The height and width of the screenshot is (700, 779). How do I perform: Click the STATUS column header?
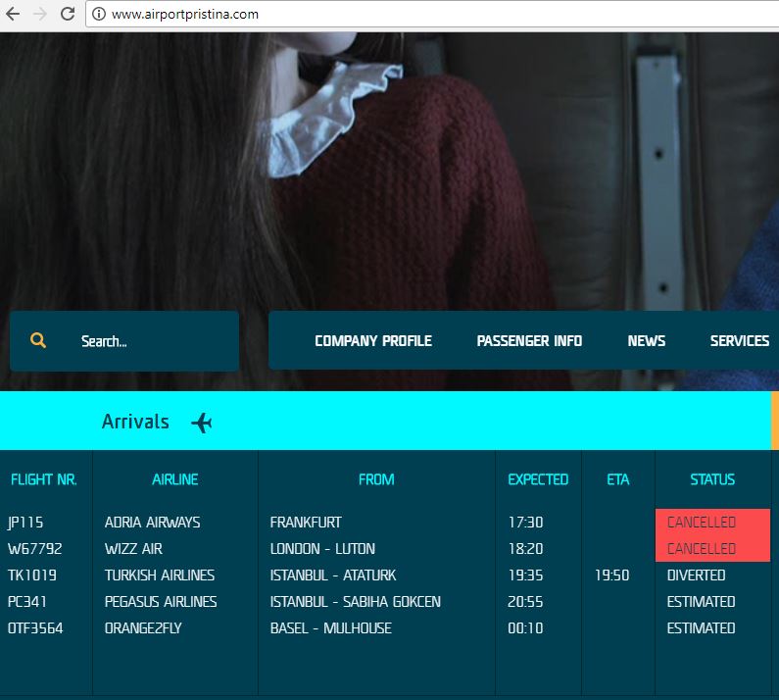click(x=712, y=479)
